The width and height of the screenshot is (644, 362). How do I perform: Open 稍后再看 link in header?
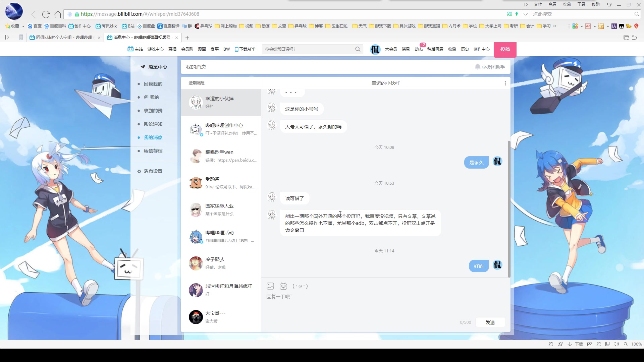(x=435, y=49)
